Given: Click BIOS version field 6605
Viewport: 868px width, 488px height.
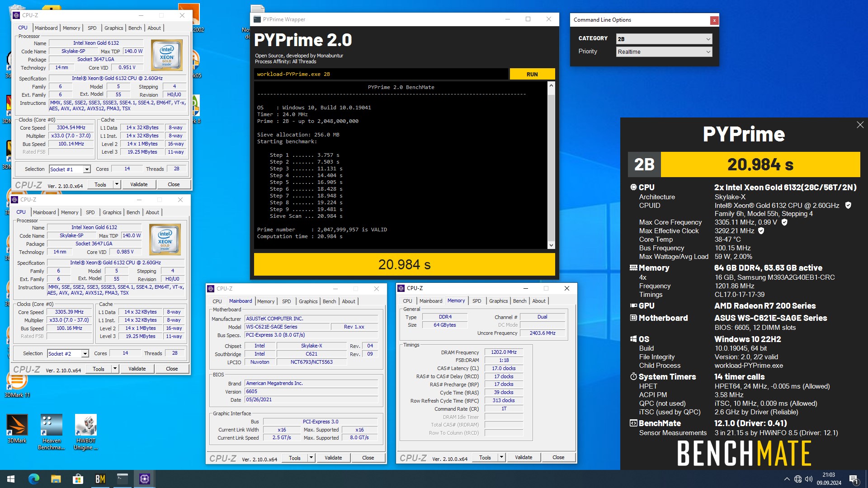Looking at the screenshot, I should tap(311, 391).
